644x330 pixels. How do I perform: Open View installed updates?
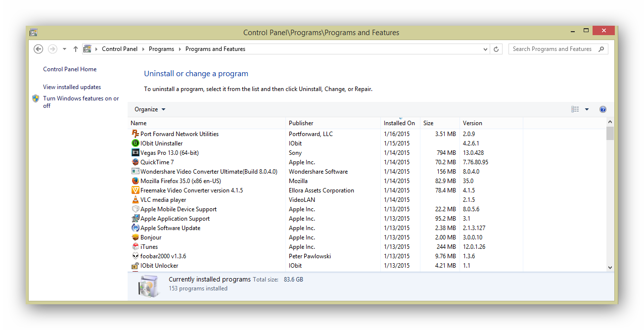coord(72,87)
